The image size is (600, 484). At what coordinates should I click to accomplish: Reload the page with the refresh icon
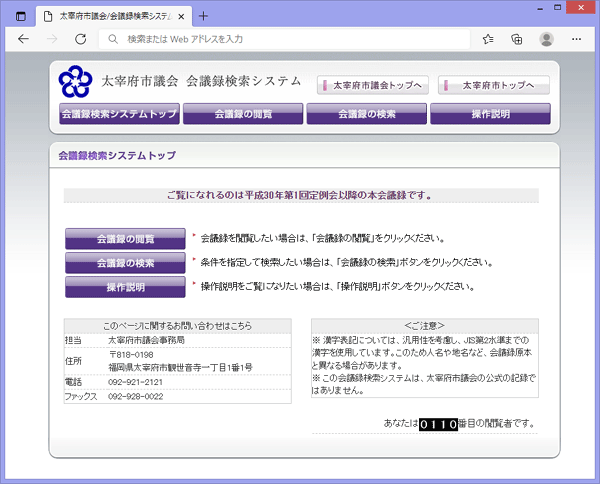click(x=80, y=39)
